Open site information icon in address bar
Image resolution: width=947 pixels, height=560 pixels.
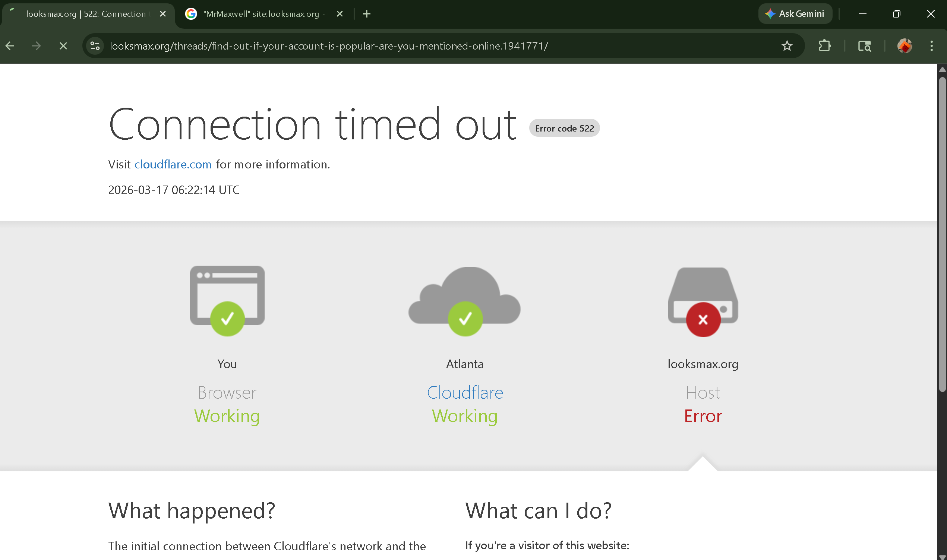tap(95, 46)
